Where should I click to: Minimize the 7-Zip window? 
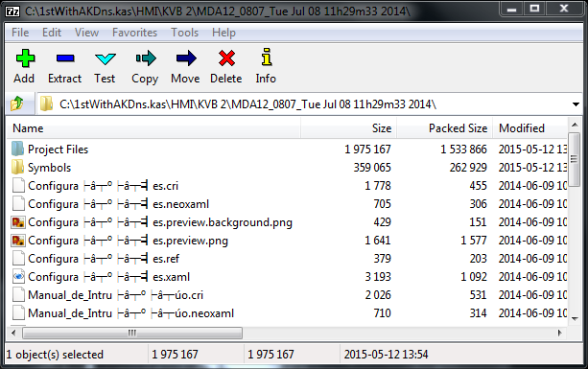click(x=511, y=9)
